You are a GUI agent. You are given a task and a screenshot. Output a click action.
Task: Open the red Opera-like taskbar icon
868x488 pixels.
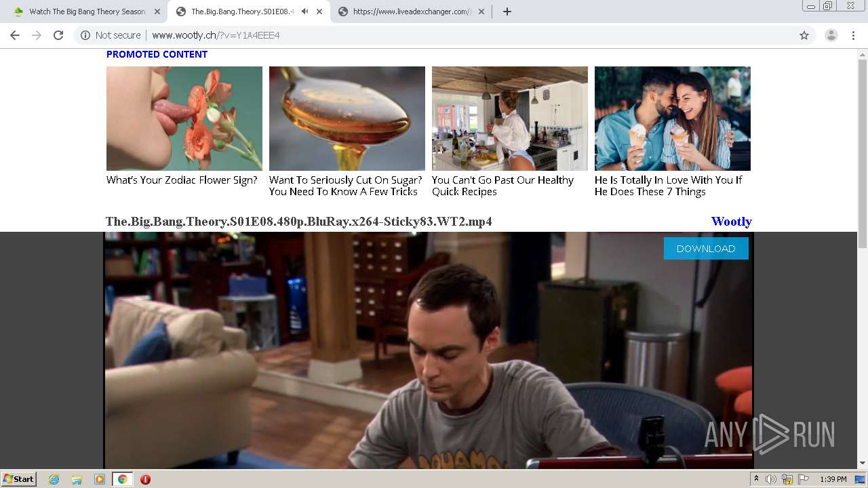[x=145, y=479]
